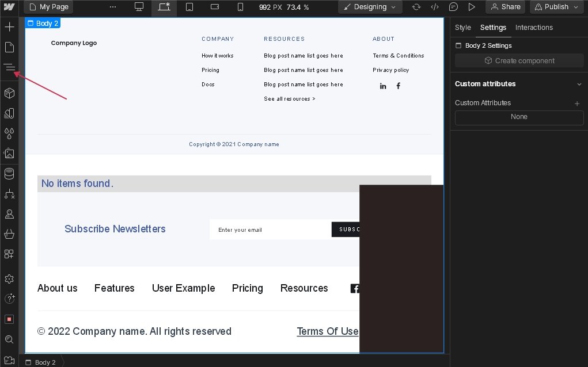
Task: Open the comments speech bubble icon
Action: tap(453, 7)
